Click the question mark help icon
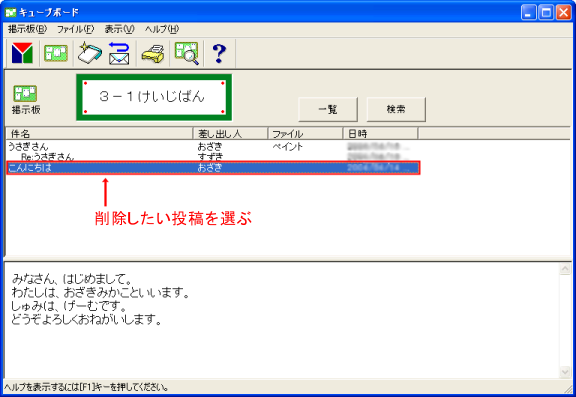Screen dimensions: 576x397 click(219, 54)
